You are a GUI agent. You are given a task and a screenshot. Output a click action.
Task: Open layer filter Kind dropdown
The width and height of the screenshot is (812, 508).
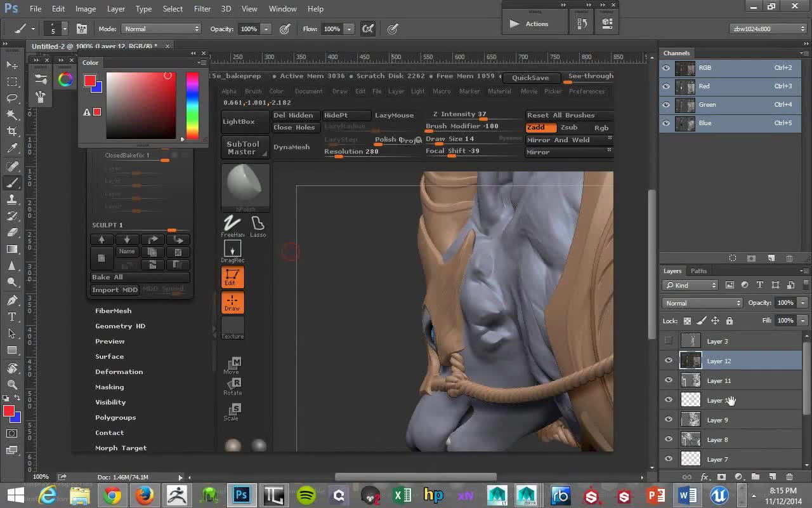(x=690, y=285)
